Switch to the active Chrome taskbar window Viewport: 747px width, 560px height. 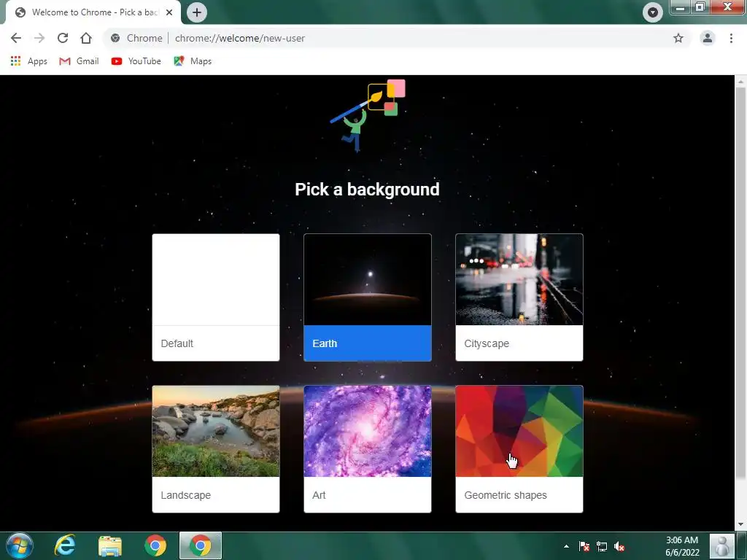[x=201, y=545]
